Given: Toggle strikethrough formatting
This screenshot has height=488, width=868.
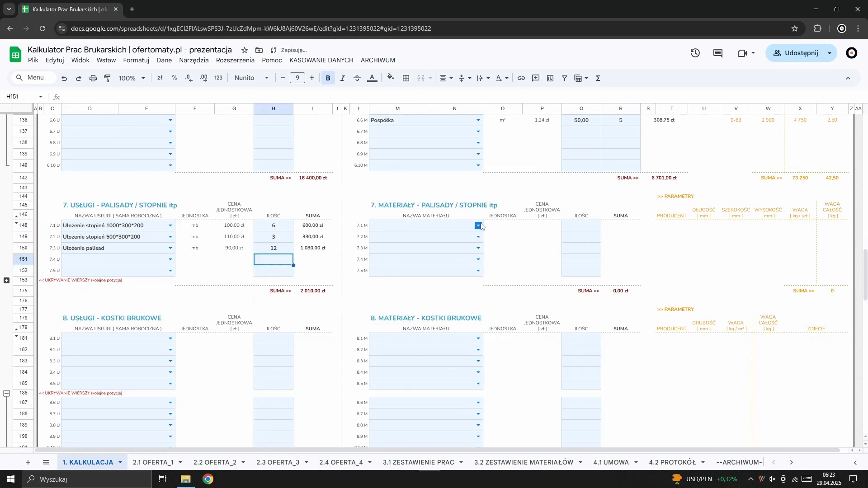Looking at the screenshot, I should [x=357, y=78].
